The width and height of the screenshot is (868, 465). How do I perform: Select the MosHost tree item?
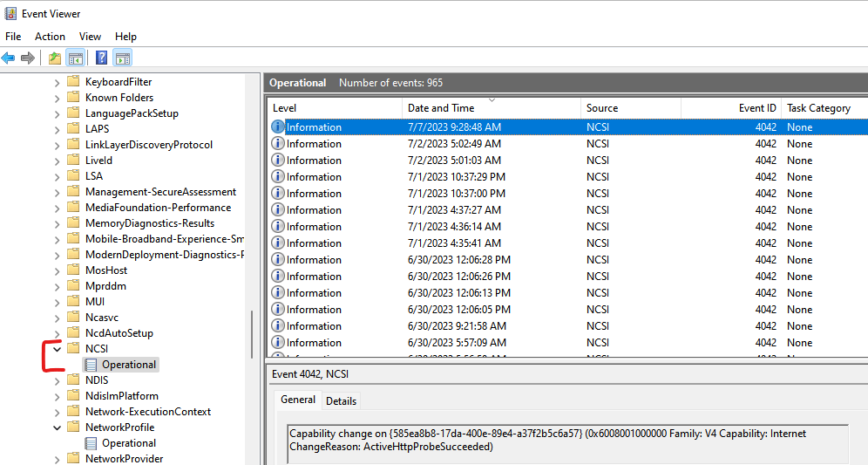click(106, 270)
